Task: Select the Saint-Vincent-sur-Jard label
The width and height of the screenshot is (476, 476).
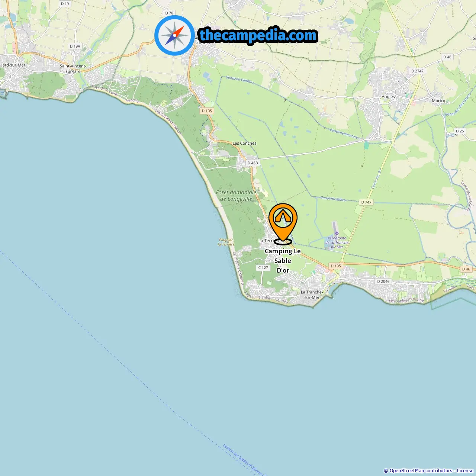Action: [x=73, y=69]
